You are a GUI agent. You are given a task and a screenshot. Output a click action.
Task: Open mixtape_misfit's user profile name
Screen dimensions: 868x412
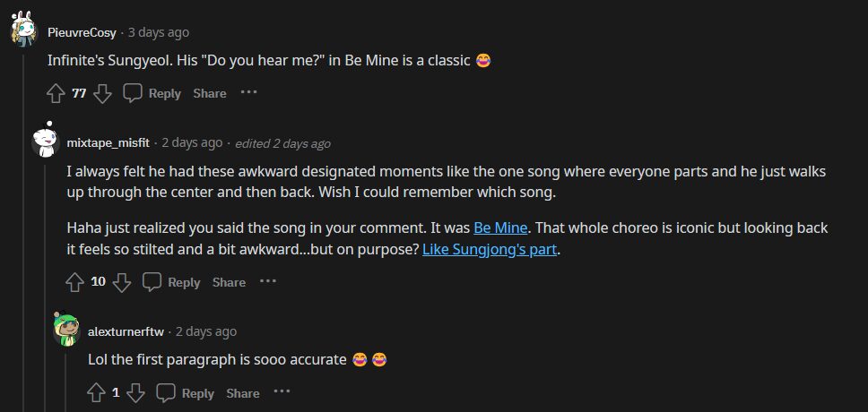pyautogui.click(x=108, y=142)
